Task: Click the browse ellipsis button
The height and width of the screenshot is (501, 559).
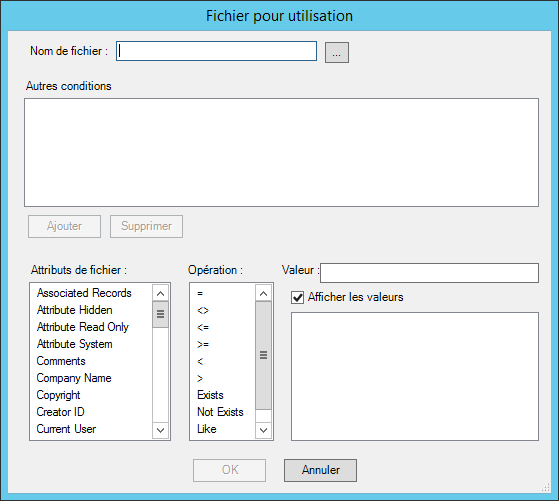Action: click(x=337, y=52)
